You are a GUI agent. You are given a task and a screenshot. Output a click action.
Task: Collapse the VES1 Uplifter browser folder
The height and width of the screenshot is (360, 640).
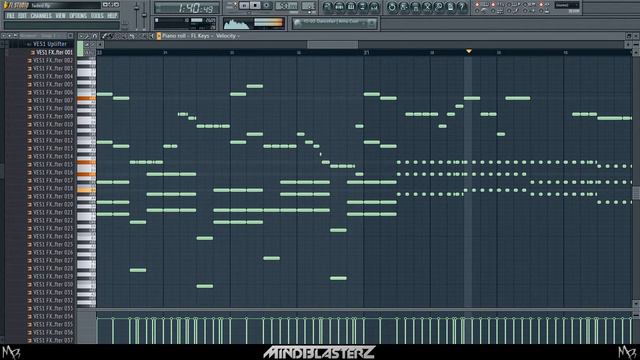(49, 44)
